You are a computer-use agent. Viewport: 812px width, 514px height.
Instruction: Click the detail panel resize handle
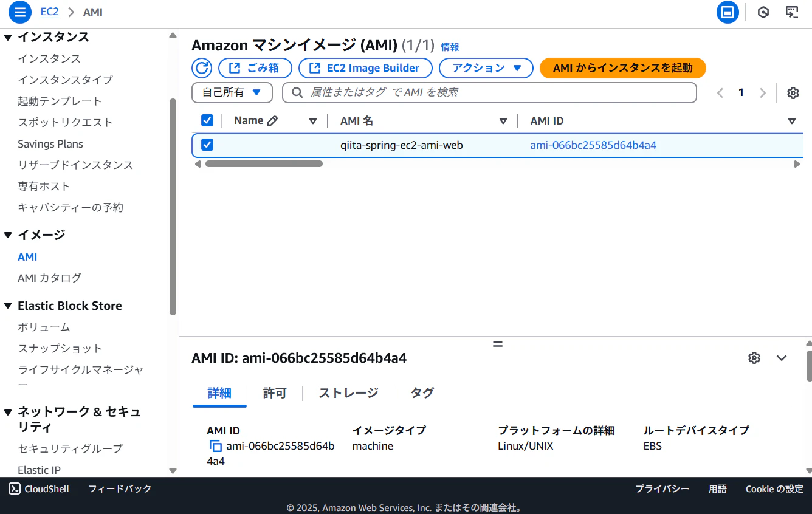498,344
